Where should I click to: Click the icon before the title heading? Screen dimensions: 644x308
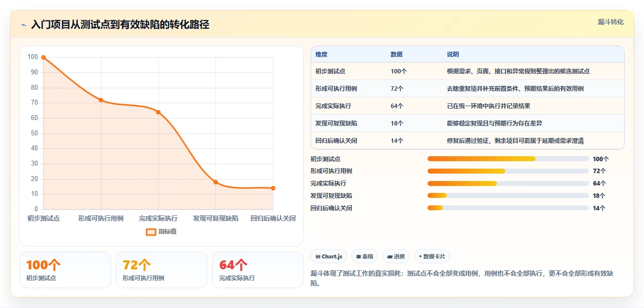click(x=23, y=25)
